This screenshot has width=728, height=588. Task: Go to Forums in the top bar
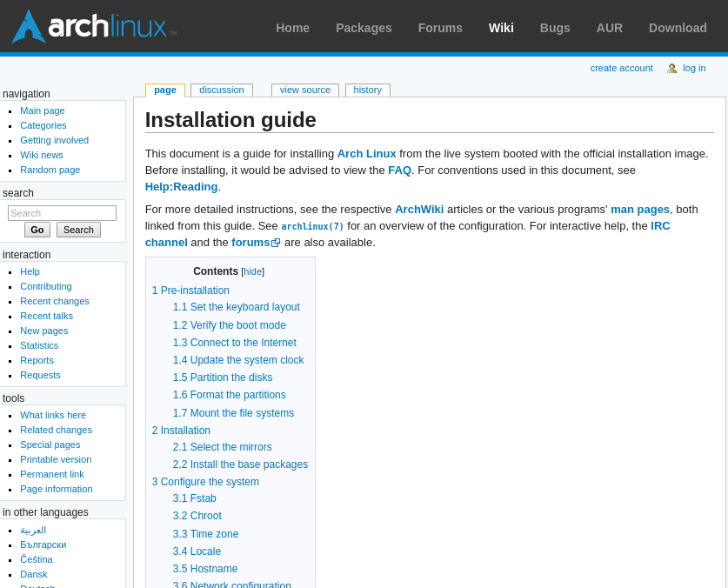click(x=440, y=28)
